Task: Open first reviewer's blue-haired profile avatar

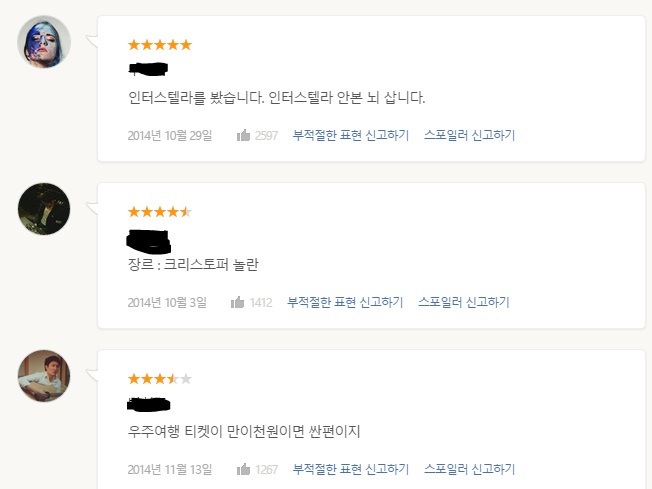Action: (44, 42)
